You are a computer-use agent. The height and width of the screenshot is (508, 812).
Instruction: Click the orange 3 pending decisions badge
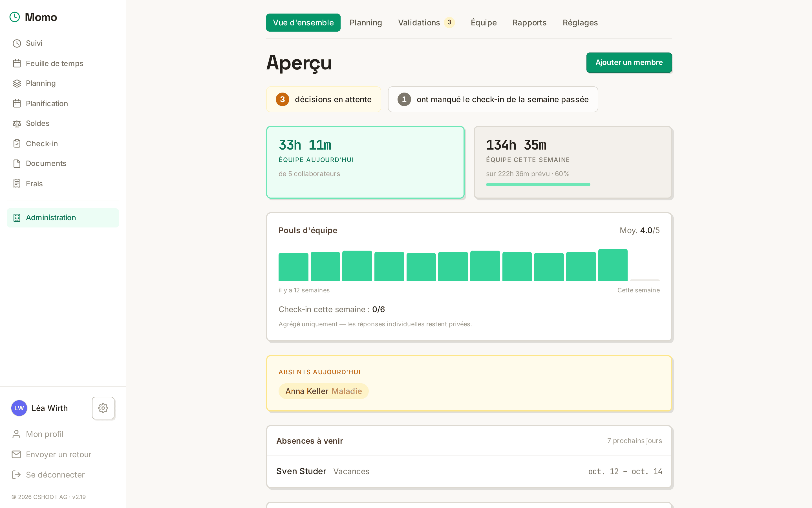coord(283,99)
